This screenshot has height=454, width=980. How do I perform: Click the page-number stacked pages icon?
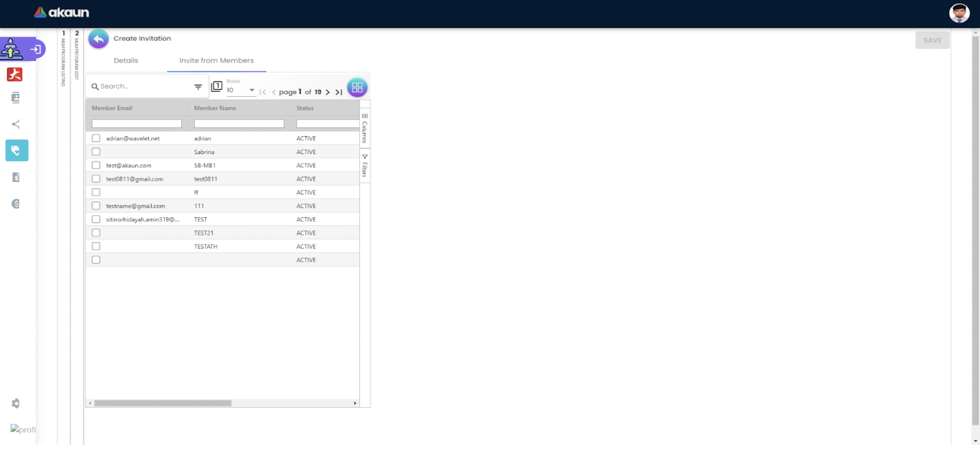(217, 86)
